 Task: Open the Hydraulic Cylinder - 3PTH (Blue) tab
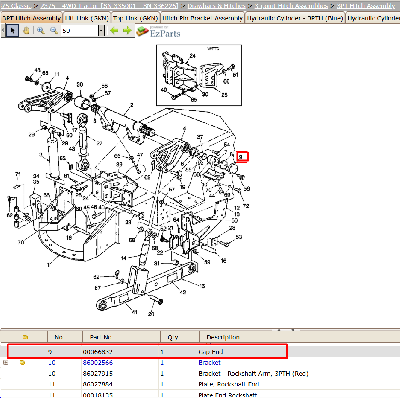coord(295,18)
